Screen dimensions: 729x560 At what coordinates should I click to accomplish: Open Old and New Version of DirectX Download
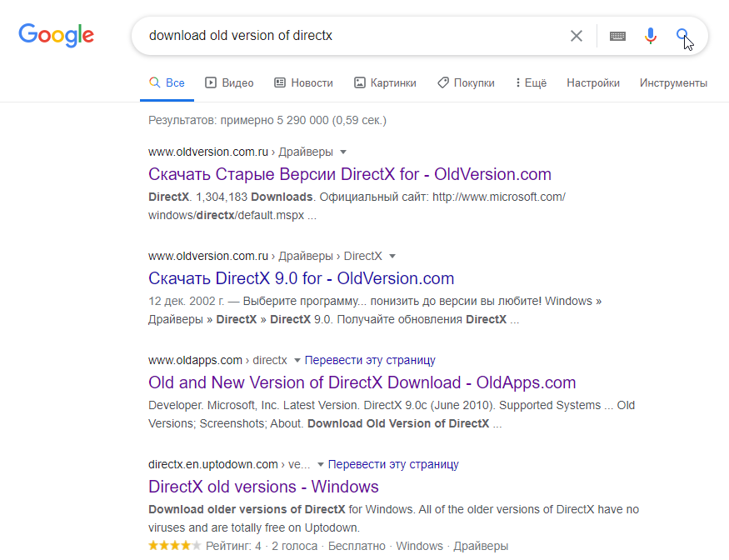(x=362, y=382)
